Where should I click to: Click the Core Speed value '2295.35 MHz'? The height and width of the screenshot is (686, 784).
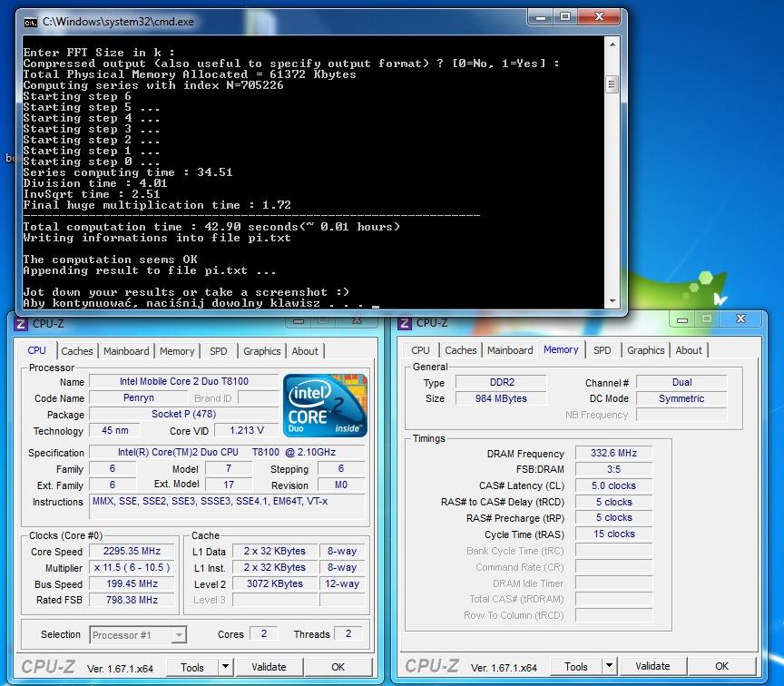coord(132,551)
